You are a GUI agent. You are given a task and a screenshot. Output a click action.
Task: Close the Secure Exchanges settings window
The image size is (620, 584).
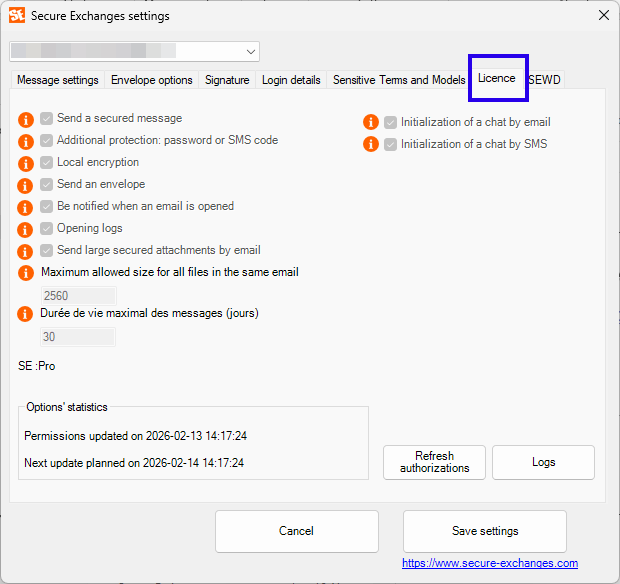(x=603, y=15)
